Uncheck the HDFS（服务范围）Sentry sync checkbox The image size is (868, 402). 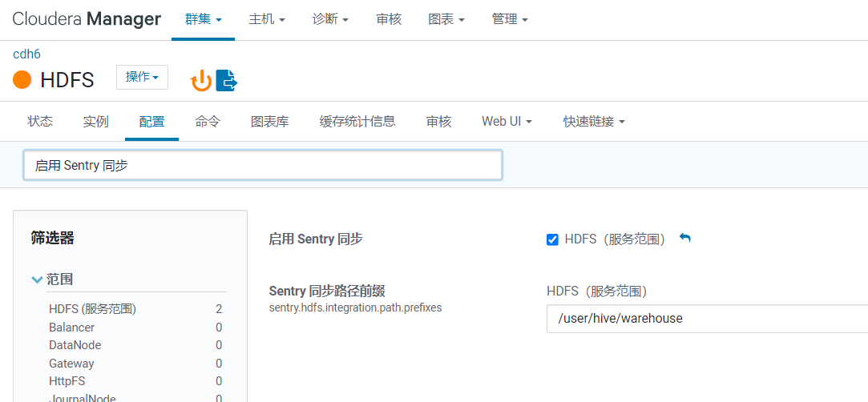[x=552, y=239]
